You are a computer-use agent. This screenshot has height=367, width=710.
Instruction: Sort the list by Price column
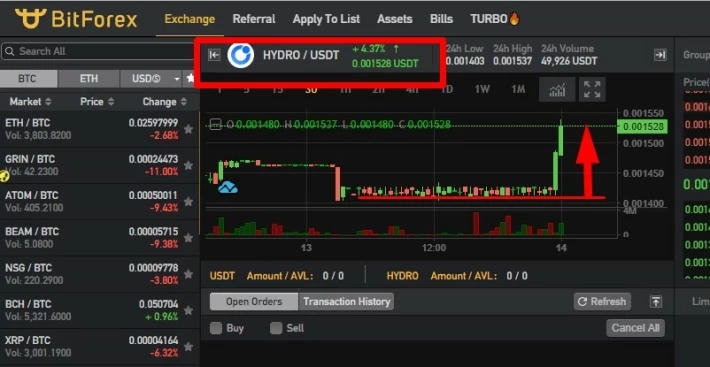tap(97, 102)
